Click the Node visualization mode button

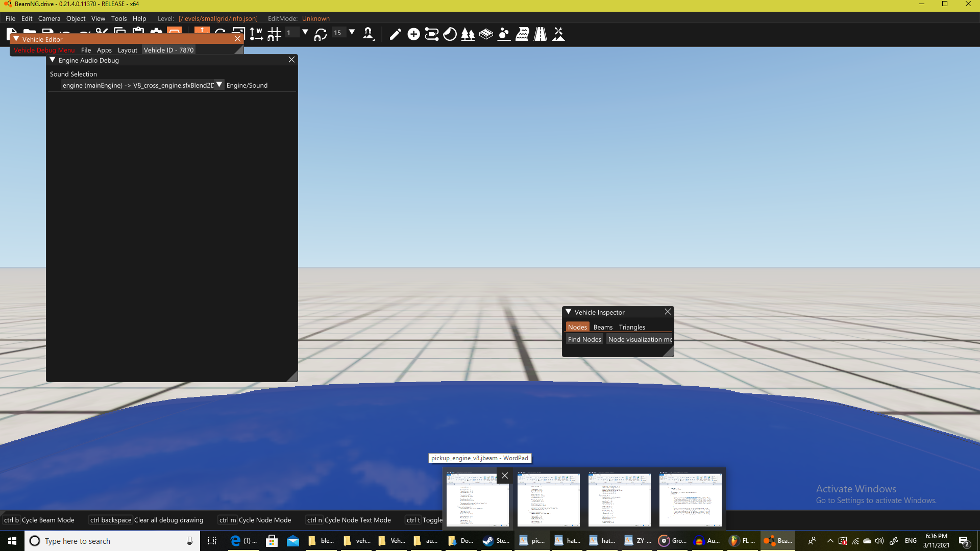pos(640,339)
